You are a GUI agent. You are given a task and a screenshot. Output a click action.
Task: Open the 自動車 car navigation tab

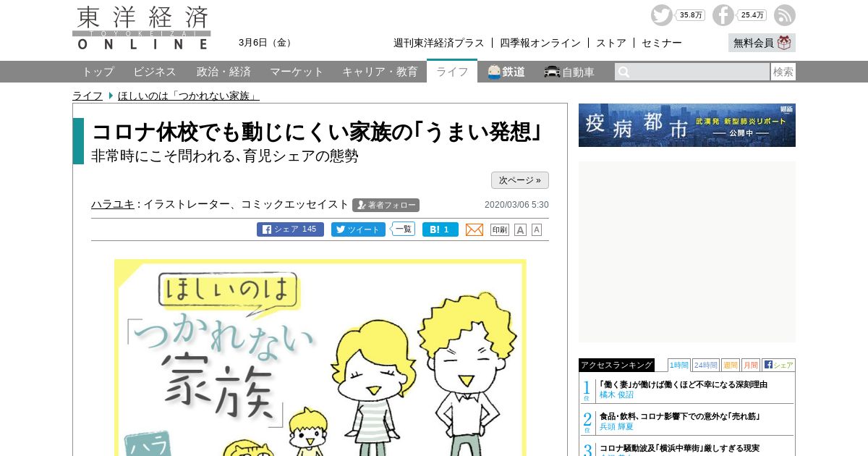(569, 72)
